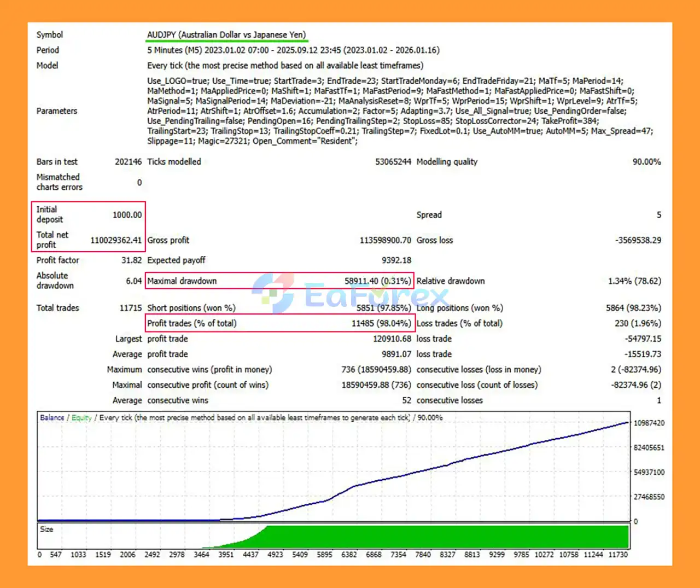Click the AUDJPY symbol name underlined in green

226,34
